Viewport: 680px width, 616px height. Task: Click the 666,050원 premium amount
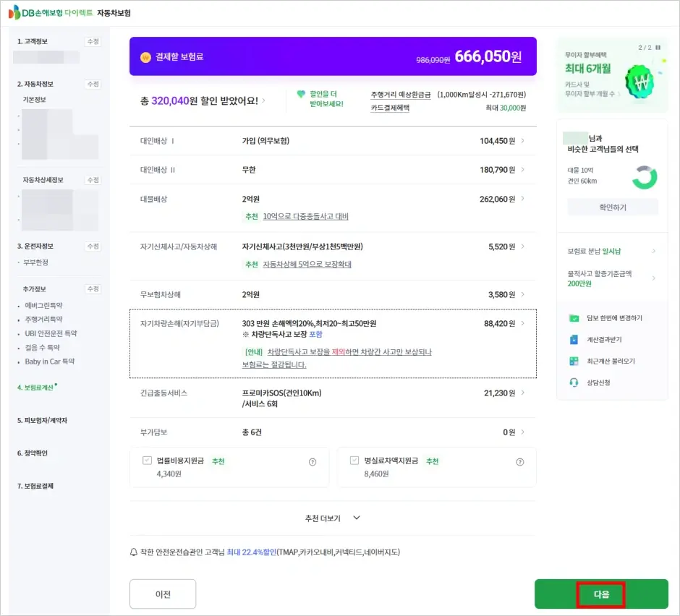488,56
